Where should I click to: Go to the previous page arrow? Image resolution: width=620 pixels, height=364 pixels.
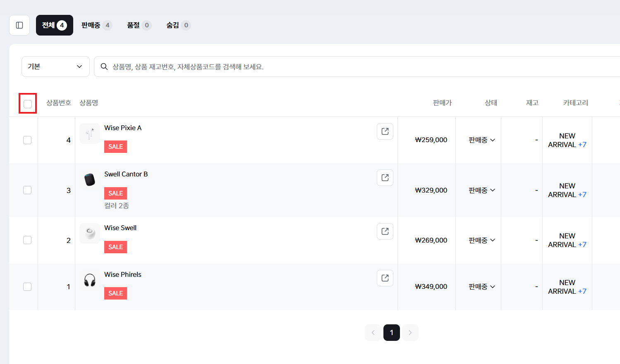(x=373, y=333)
